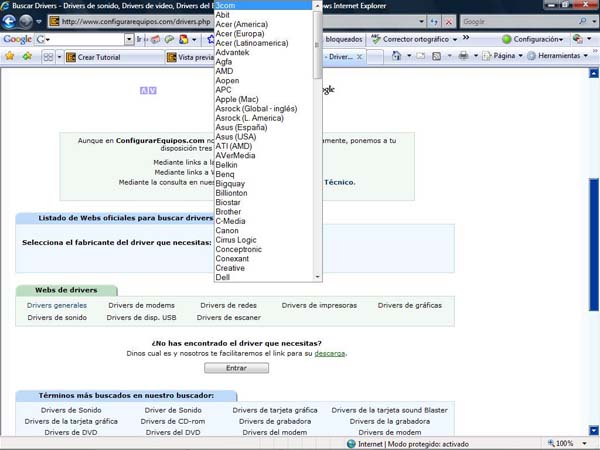Click the Técnico link text

click(340, 183)
